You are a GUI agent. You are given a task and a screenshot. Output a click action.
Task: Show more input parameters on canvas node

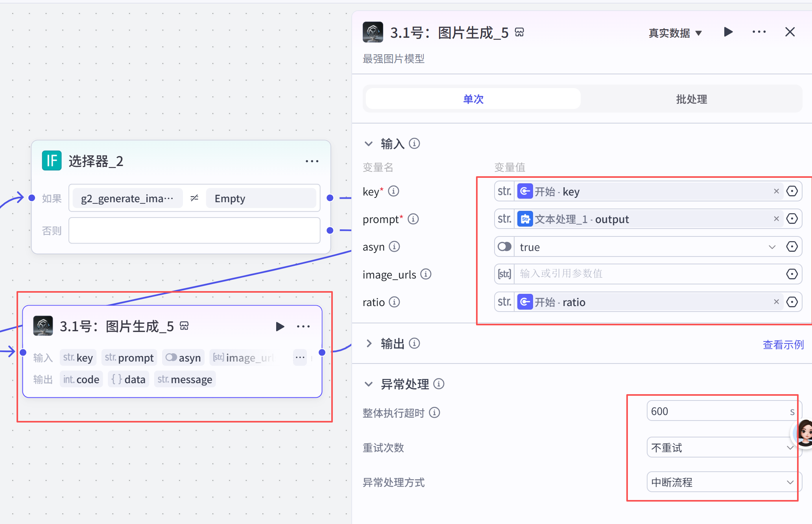300,357
